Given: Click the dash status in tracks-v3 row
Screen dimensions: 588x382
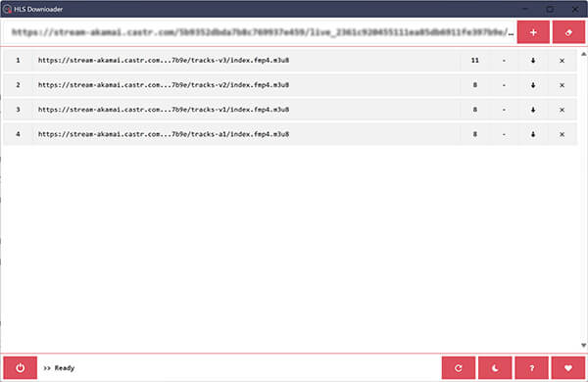Looking at the screenshot, I should click(x=504, y=61).
